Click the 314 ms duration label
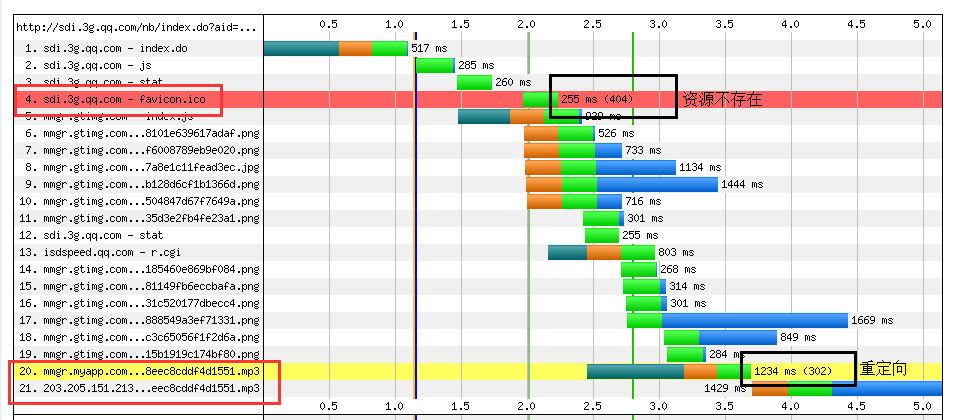 pos(688,286)
